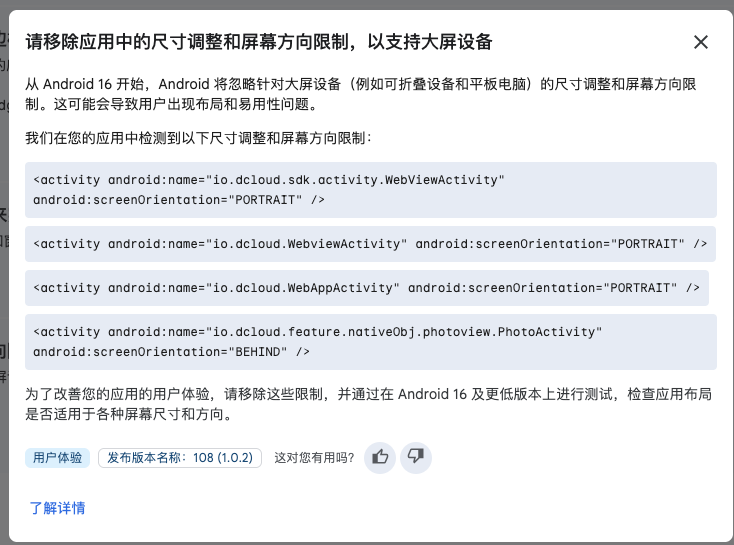Open the 了解详情 link
The height and width of the screenshot is (545, 734).
[57, 508]
